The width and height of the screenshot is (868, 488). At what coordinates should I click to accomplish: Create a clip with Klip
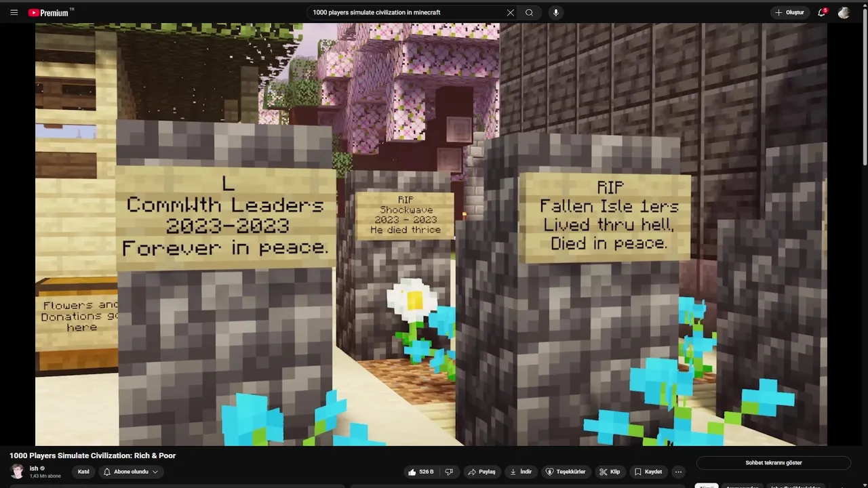click(x=610, y=472)
